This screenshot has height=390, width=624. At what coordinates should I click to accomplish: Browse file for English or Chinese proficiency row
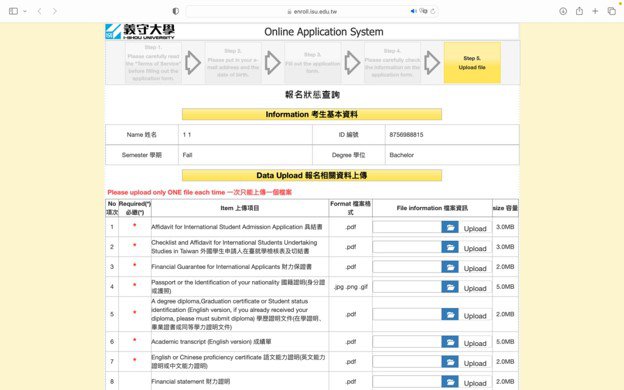(x=450, y=361)
